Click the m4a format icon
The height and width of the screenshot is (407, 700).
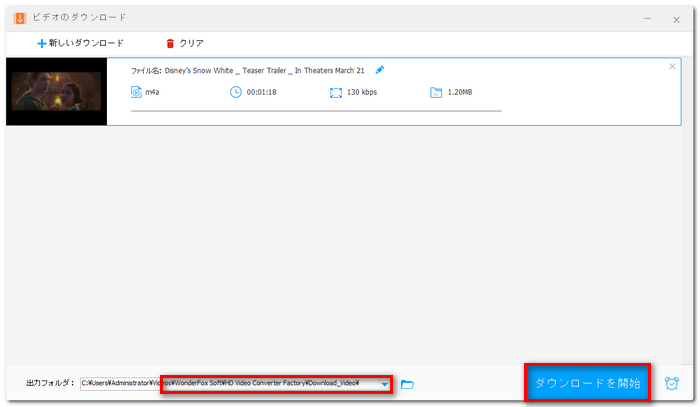137,93
